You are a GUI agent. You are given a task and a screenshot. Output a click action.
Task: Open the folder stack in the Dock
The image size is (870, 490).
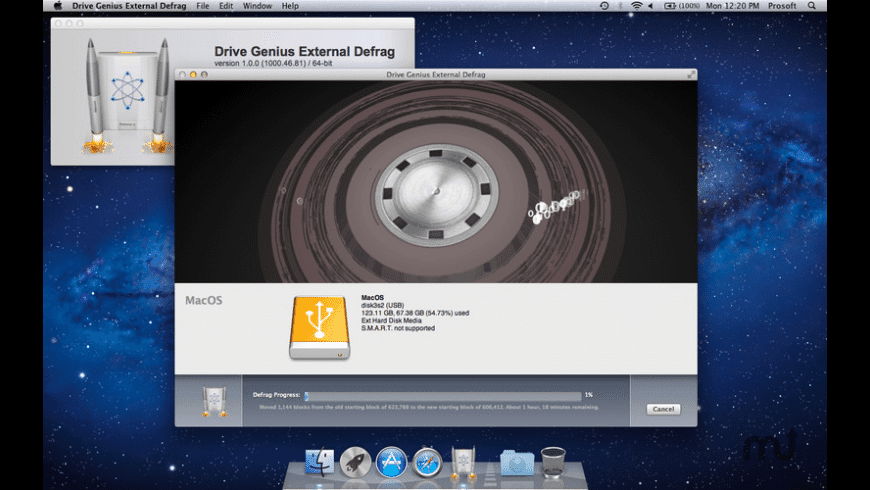tap(517, 462)
